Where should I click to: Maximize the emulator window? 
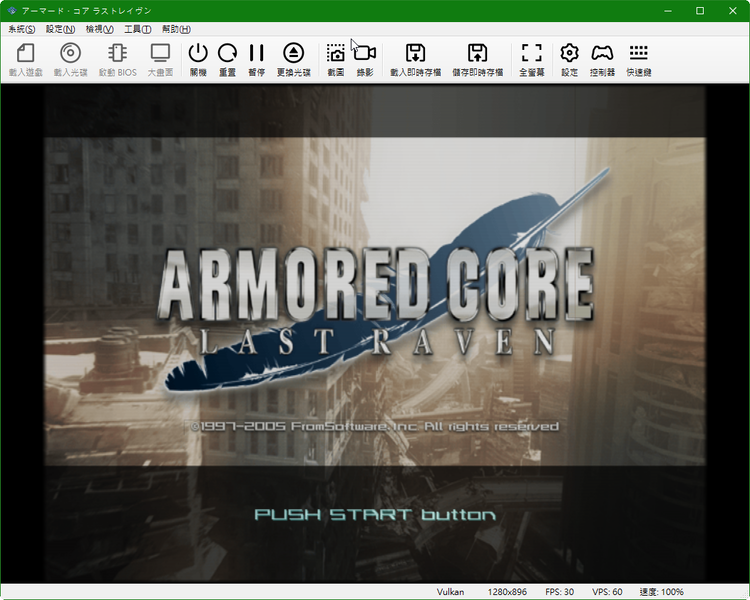(x=700, y=11)
